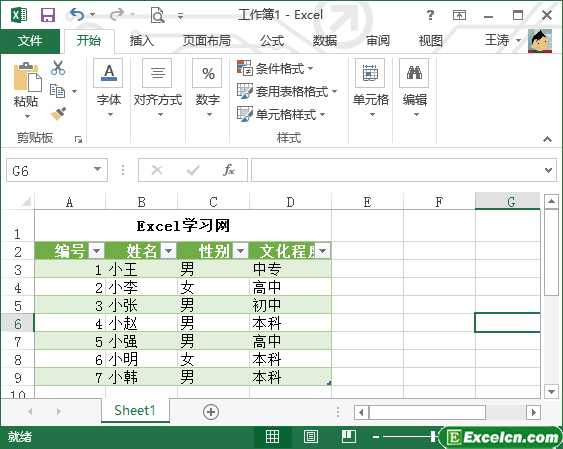Expand the formula bar chevron
This screenshot has height=449, width=563.
(548, 170)
